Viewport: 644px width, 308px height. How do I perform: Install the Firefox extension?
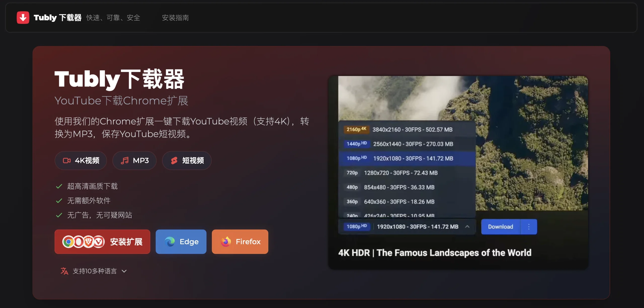[240, 242]
